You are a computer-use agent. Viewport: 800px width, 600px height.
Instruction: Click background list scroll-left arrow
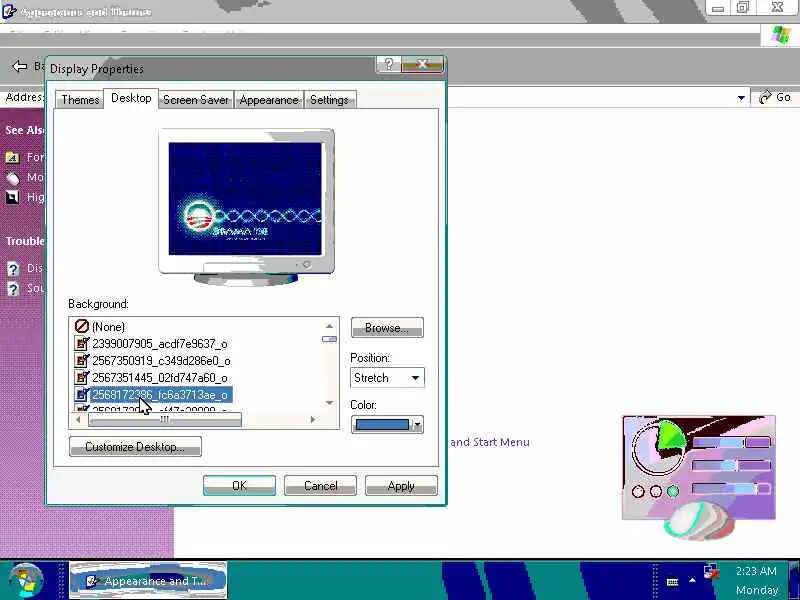(78, 419)
